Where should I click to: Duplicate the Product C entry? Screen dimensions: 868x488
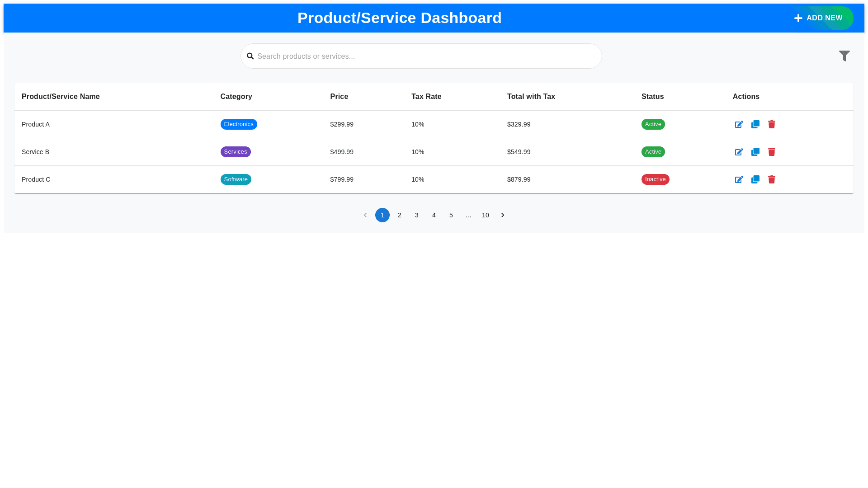click(755, 179)
